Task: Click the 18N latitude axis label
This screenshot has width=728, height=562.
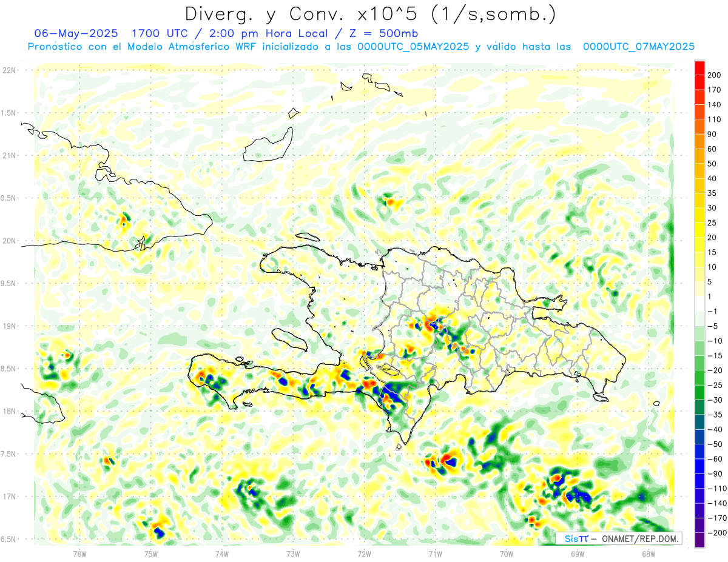Action: (8, 411)
